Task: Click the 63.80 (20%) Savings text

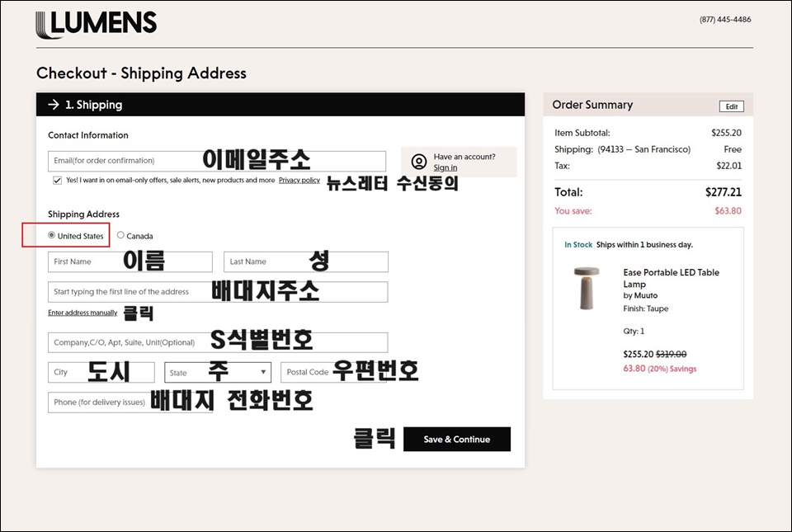Action: (x=660, y=369)
